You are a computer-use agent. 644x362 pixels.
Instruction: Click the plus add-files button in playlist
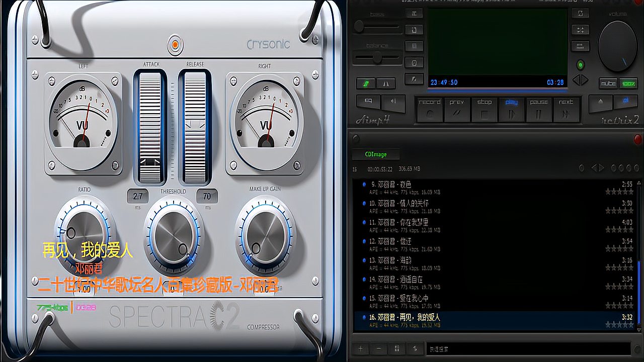(360, 348)
